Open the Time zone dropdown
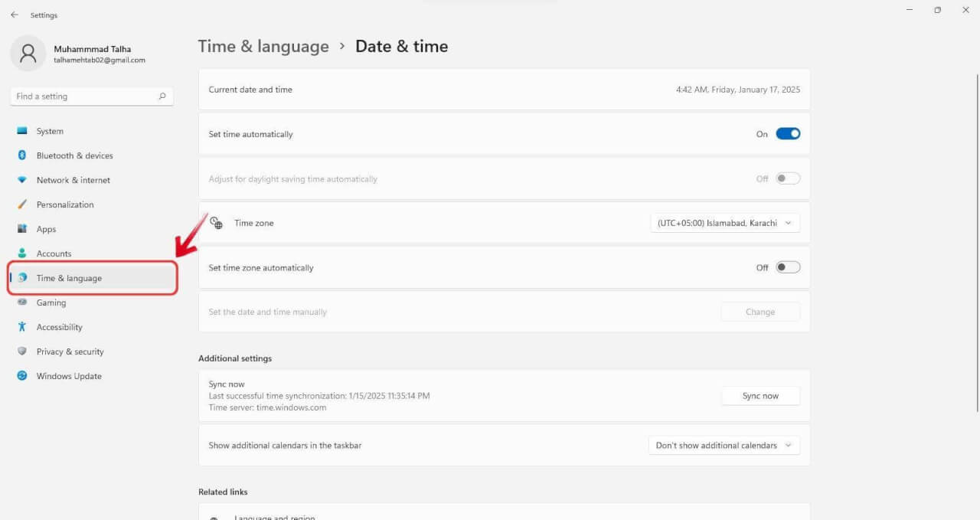 pyautogui.click(x=724, y=223)
